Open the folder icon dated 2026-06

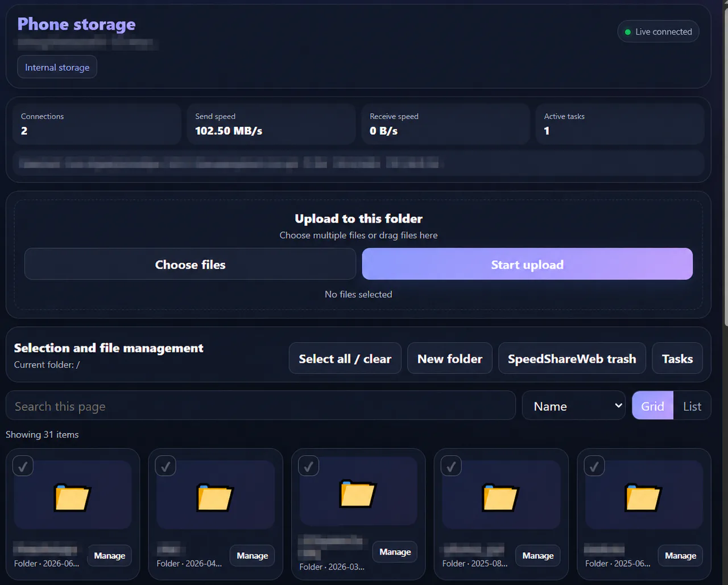[72, 497]
